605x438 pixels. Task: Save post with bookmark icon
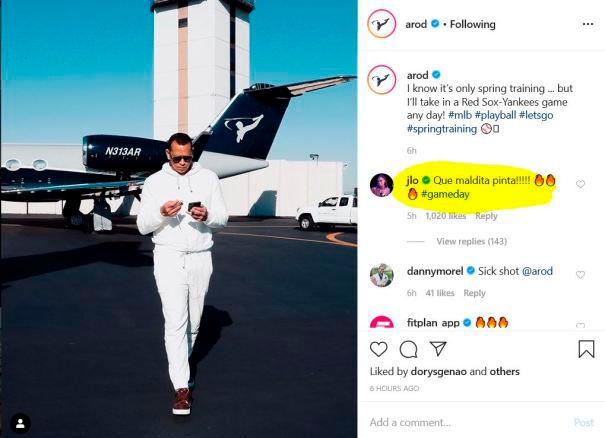click(x=586, y=349)
